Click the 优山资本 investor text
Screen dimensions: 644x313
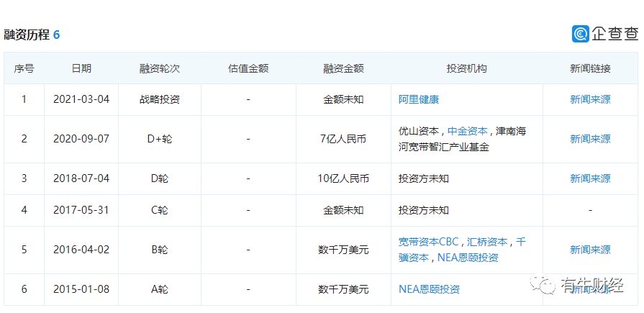coord(419,131)
